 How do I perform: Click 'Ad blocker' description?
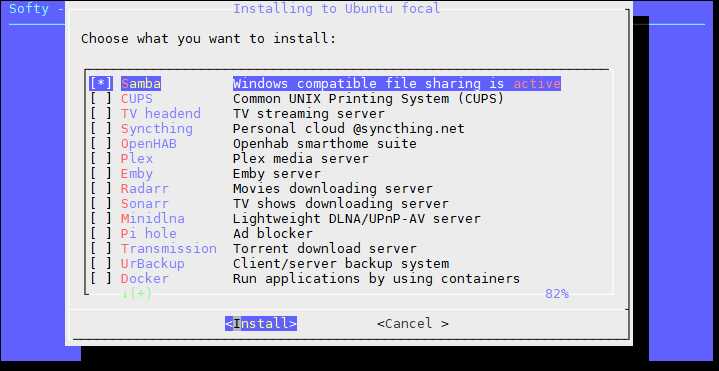click(272, 233)
